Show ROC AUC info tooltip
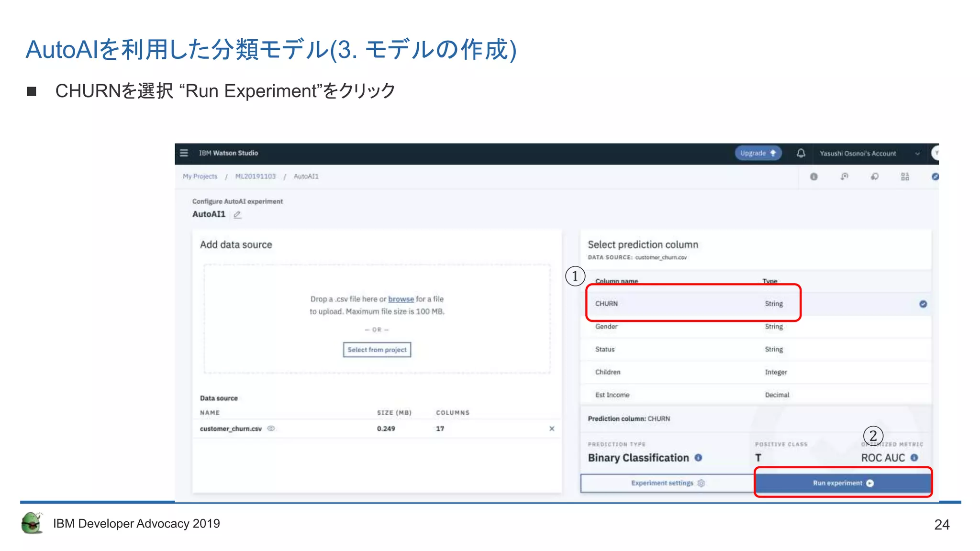980x551 pixels. (x=914, y=458)
